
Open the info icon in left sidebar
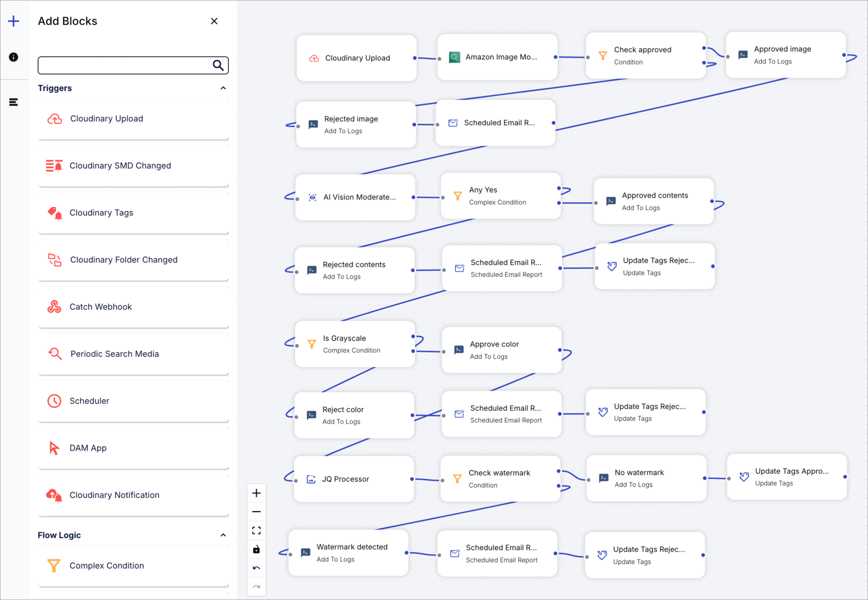pyautogui.click(x=14, y=57)
